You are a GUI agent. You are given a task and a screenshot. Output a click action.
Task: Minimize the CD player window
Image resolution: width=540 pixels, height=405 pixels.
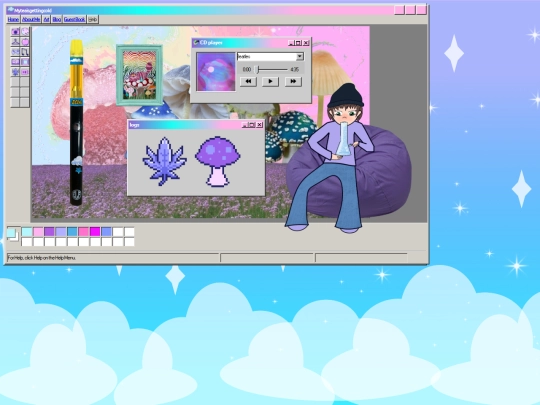click(x=291, y=43)
